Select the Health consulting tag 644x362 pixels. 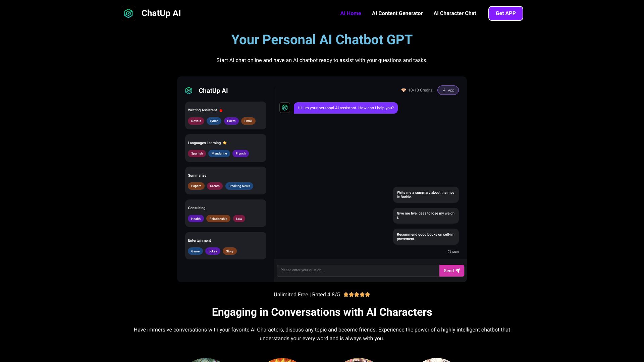coord(196,218)
